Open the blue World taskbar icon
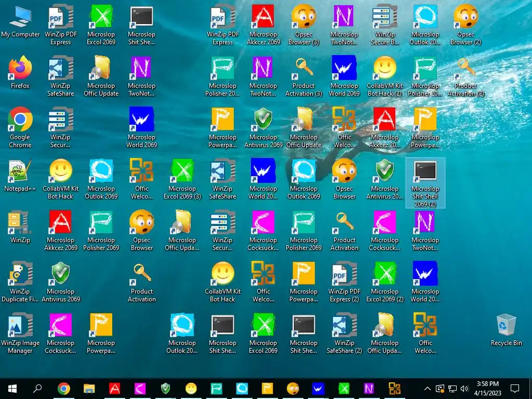The image size is (532, 399). coord(318,389)
